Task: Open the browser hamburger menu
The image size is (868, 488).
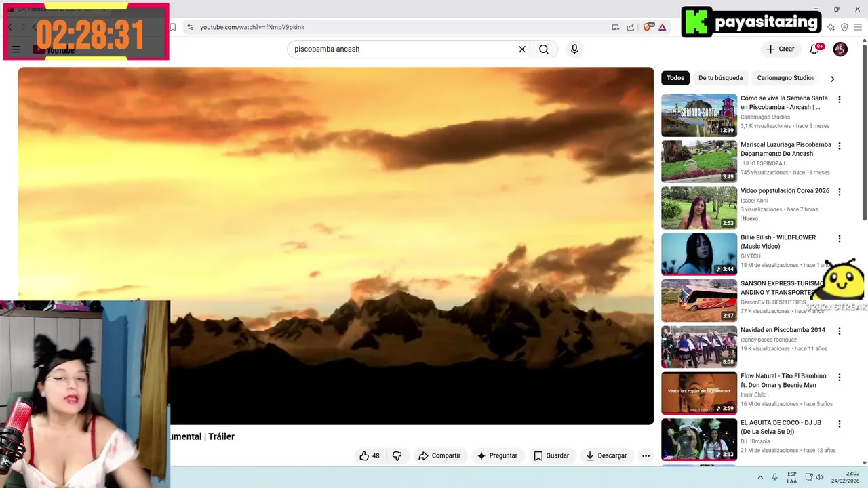Action: click(858, 27)
